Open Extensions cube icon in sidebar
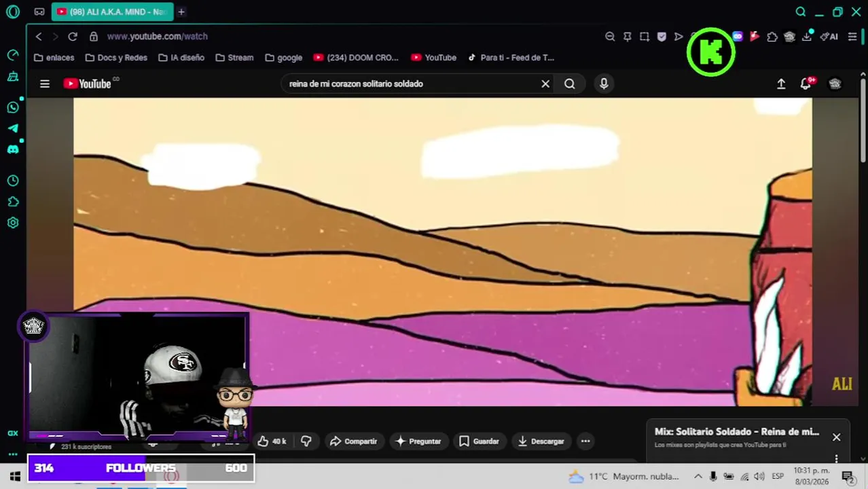Image resolution: width=868 pixels, height=489 pixels. 13,202
